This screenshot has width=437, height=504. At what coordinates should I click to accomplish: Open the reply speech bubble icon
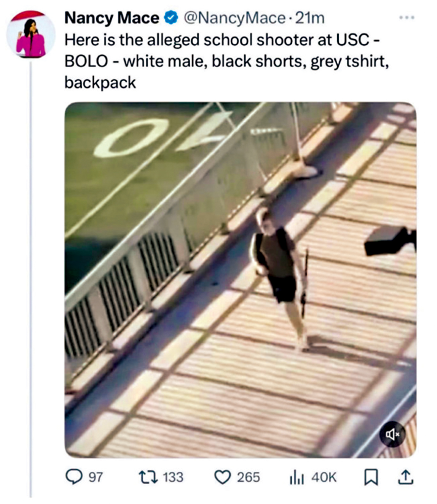point(74,477)
